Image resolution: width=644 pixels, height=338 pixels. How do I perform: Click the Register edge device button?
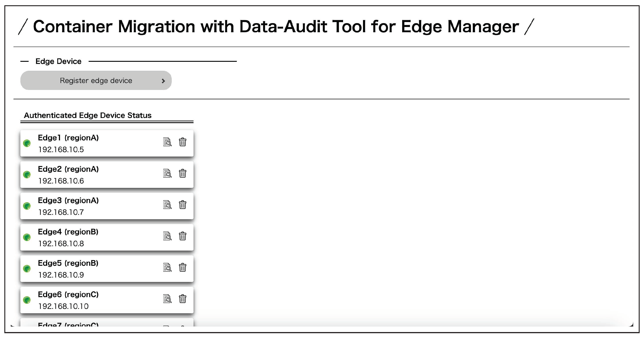tap(96, 81)
